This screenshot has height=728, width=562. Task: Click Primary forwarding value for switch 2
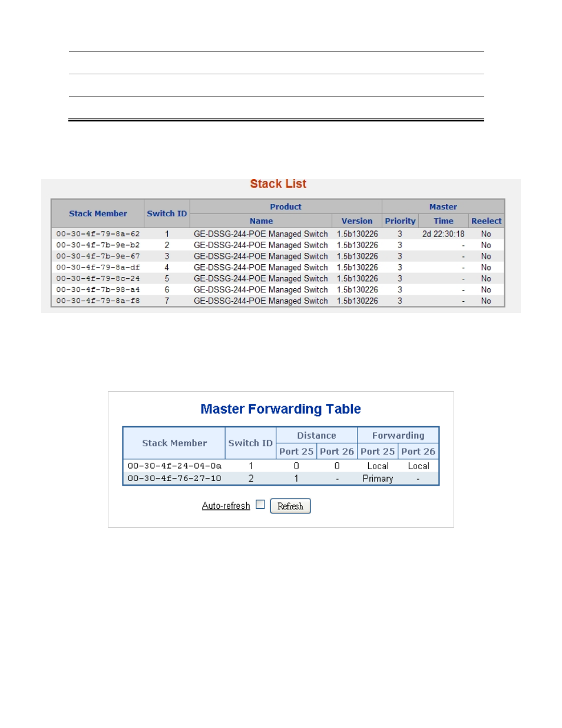378,479
